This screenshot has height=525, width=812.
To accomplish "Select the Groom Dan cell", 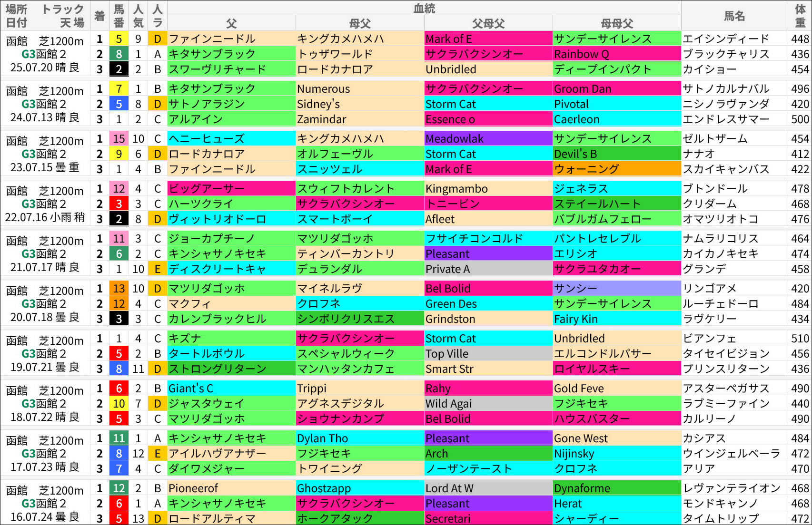I will pyautogui.click(x=617, y=88).
